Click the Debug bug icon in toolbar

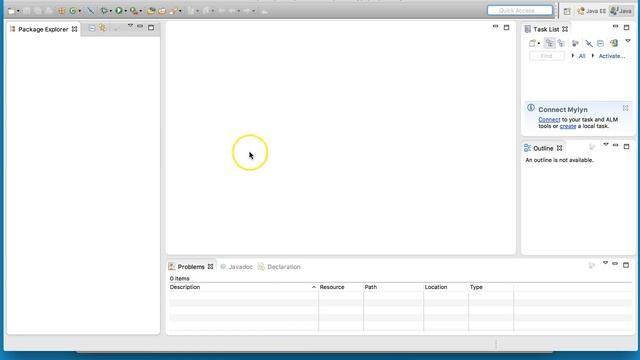(104, 11)
